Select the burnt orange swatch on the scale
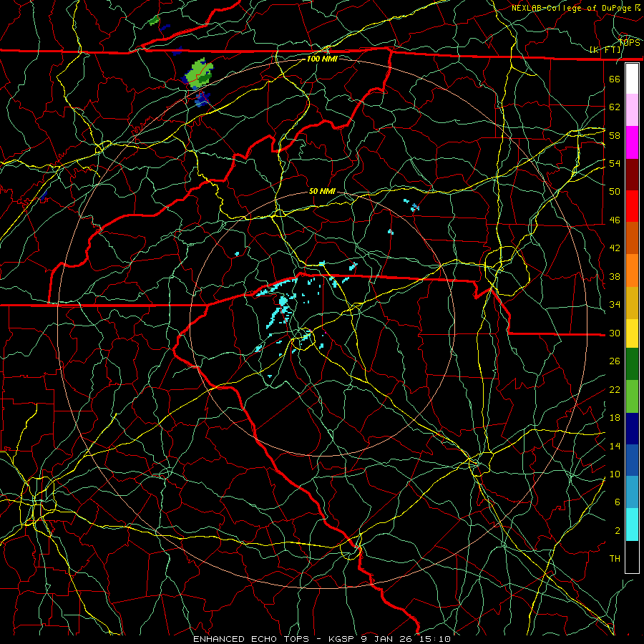This screenshot has height=644, width=644. [x=632, y=238]
